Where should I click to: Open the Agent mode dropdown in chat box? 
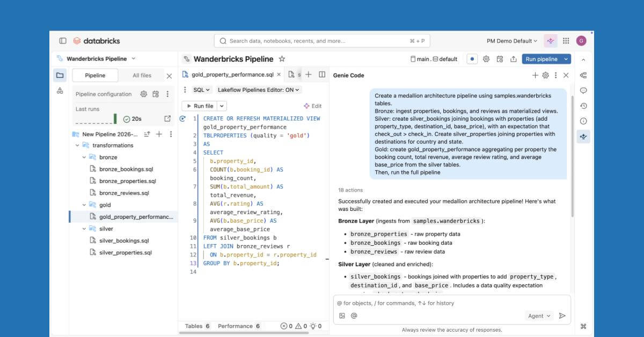[x=539, y=316]
